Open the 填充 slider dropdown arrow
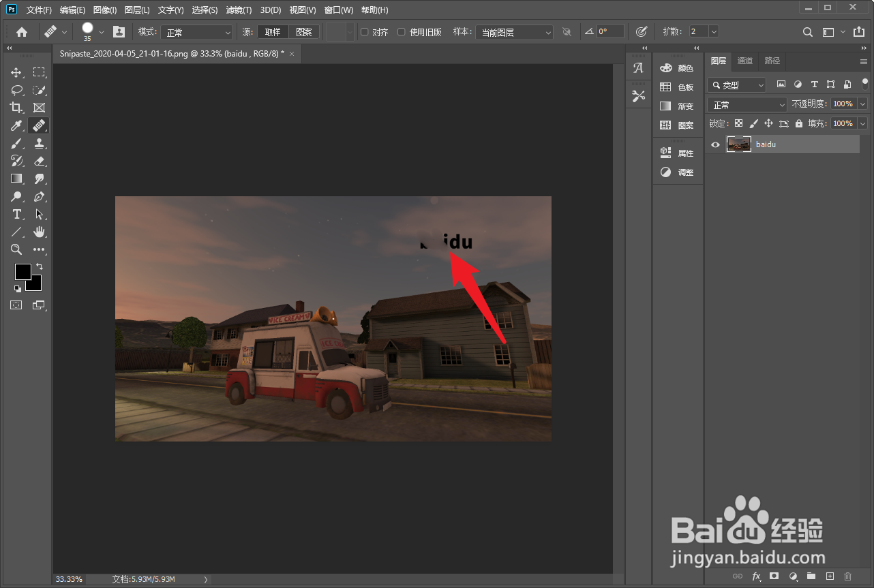 click(x=862, y=123)
